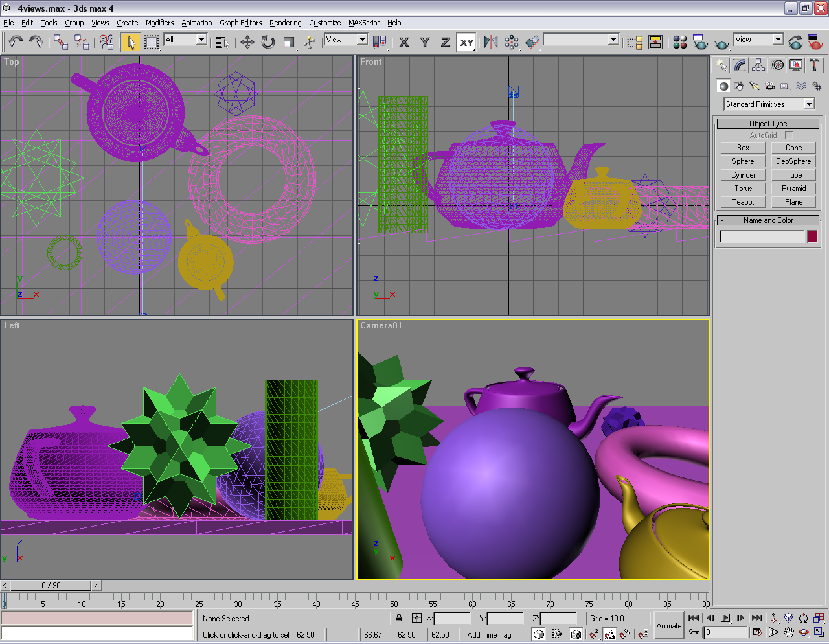Expand the selection filter All dropdown
The height and width of the screenshot is (644, 829).
pyautogui.click(x=201, y=40)
